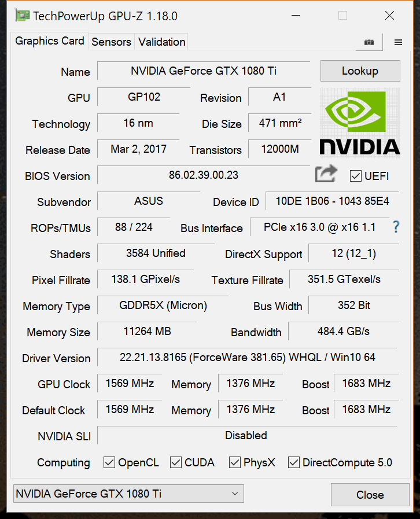This screenshot has width=420, height=519.
Task: Click the Lookup button
Action: coord(360,71)
